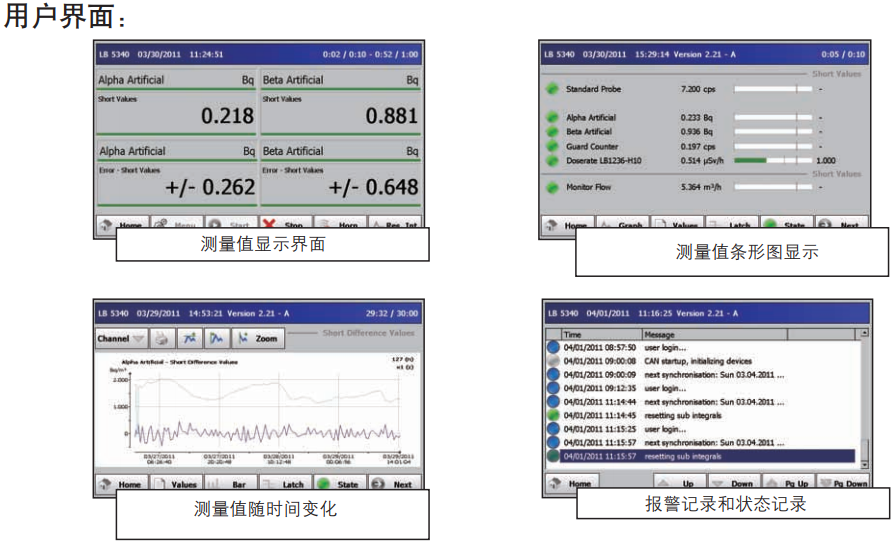Click scrollbar up arrow in the log list
896x548 pixels.
click(x=864, y=334)
